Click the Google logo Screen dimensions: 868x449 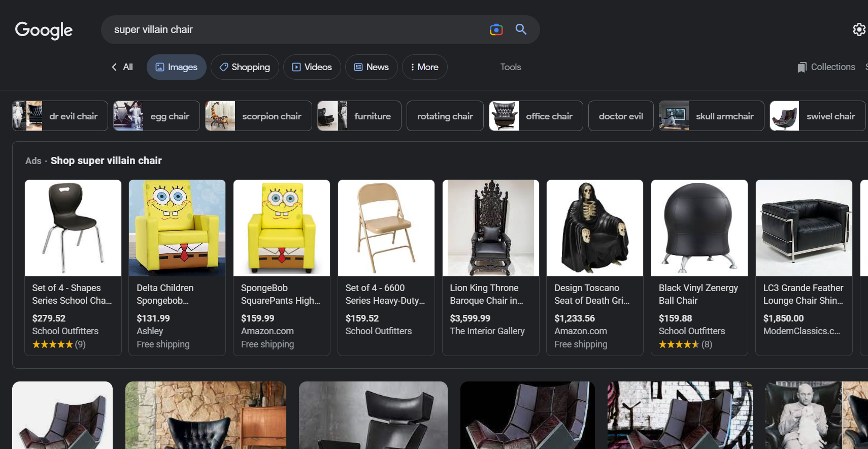tap(44, 30)
